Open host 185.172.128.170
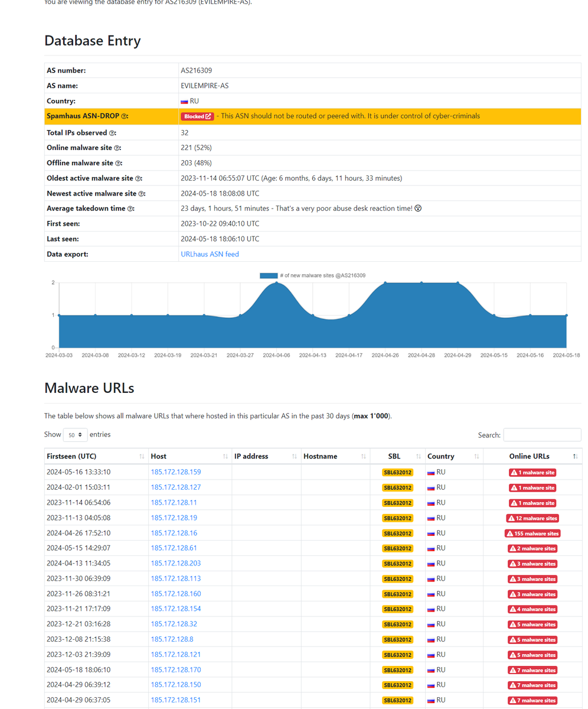Image resolution: width=588 pixels, height=709 pixels. coord(176,669)
